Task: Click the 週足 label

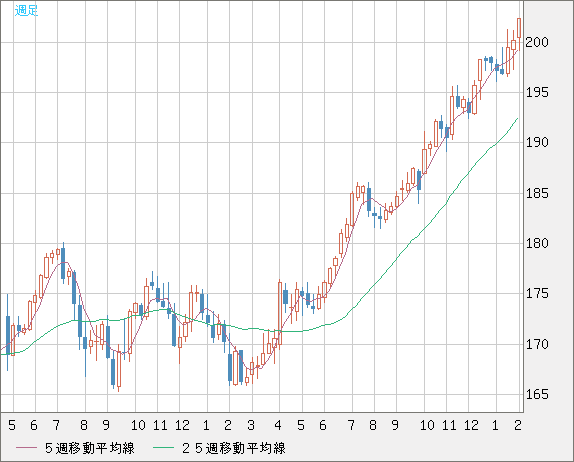Action: click(26, 11)
